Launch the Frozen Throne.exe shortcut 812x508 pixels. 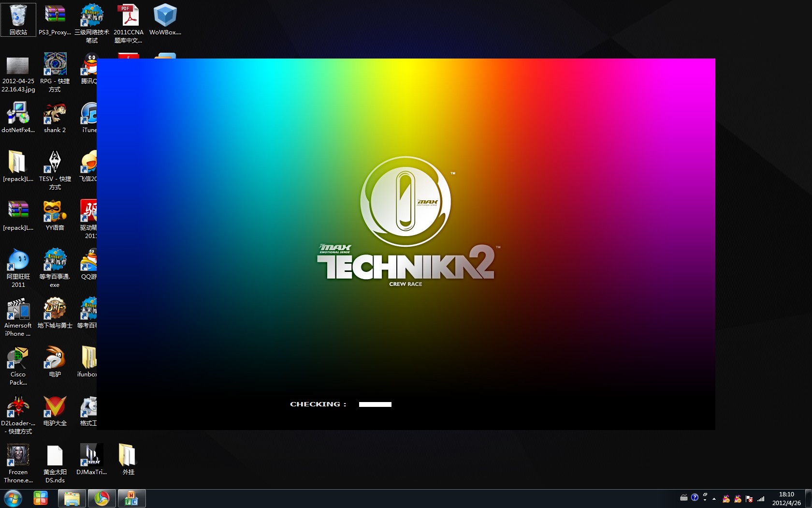point(18,463)
